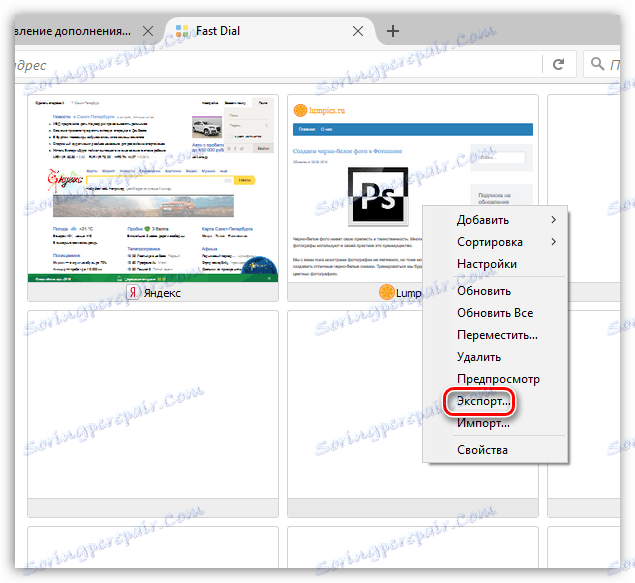635x583 pixels.
Task: Choose Обновить in context menu
Action: click(x=495, y=291)
